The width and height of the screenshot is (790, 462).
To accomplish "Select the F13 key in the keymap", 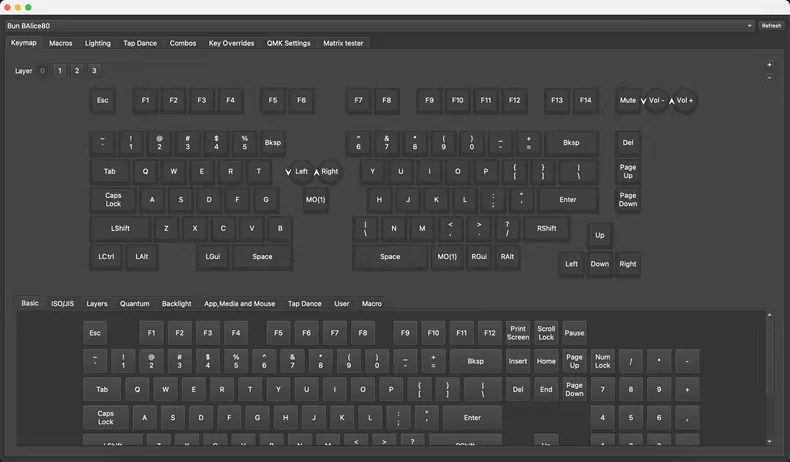I will click(557, 100).
